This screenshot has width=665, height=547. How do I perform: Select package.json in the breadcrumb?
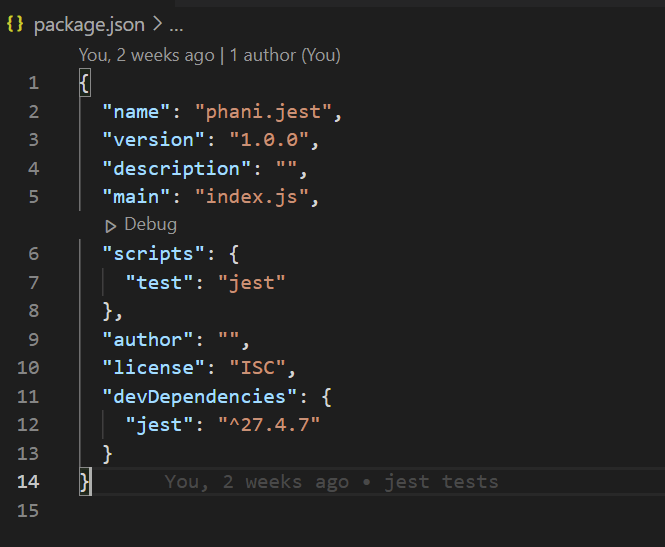[89, 24]
